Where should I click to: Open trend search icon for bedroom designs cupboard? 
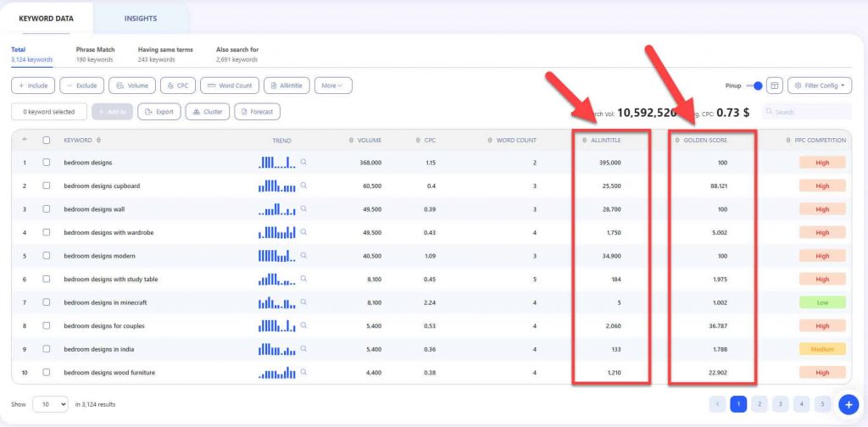click(x=303, y=186)
